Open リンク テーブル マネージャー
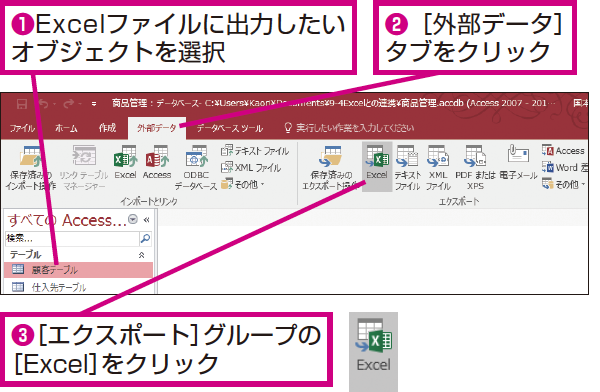 [x=84, y=167]
